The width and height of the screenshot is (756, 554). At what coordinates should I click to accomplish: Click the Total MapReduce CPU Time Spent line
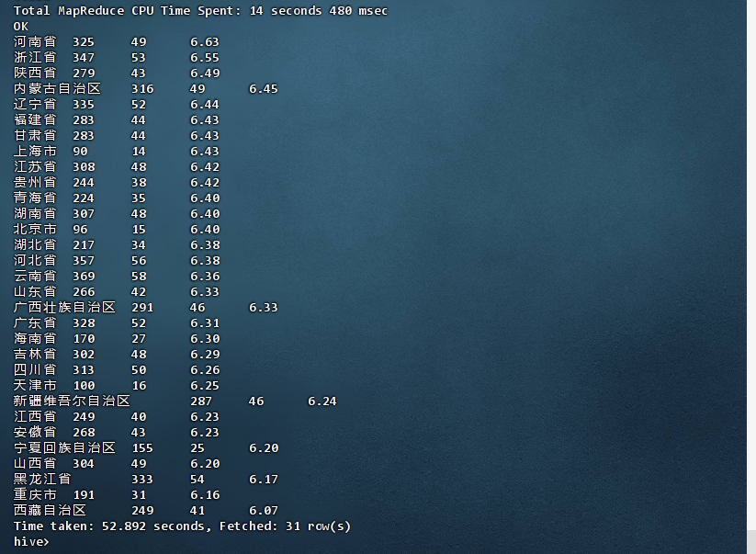[x=200, y=11]
